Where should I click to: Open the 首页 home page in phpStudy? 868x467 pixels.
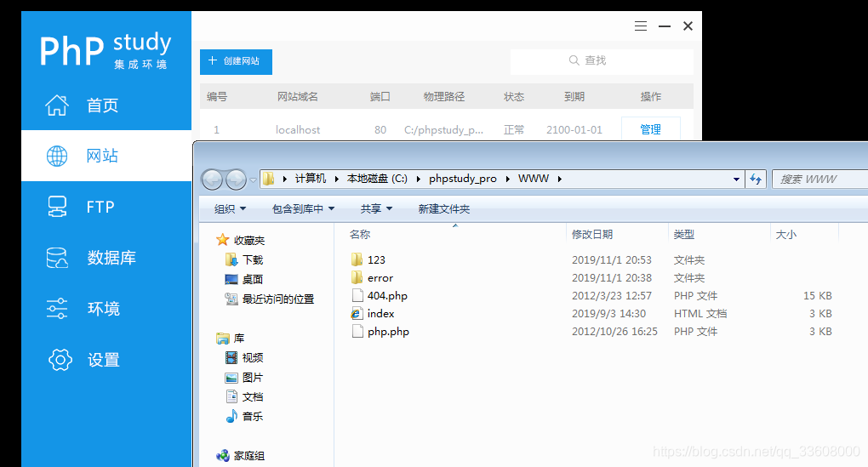coord(106,105)
